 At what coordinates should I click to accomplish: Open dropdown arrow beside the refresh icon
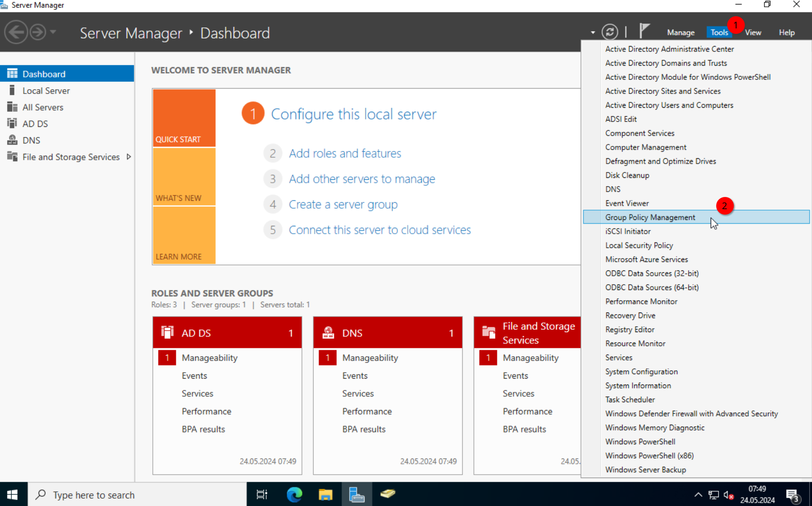[x=593, y=33]
